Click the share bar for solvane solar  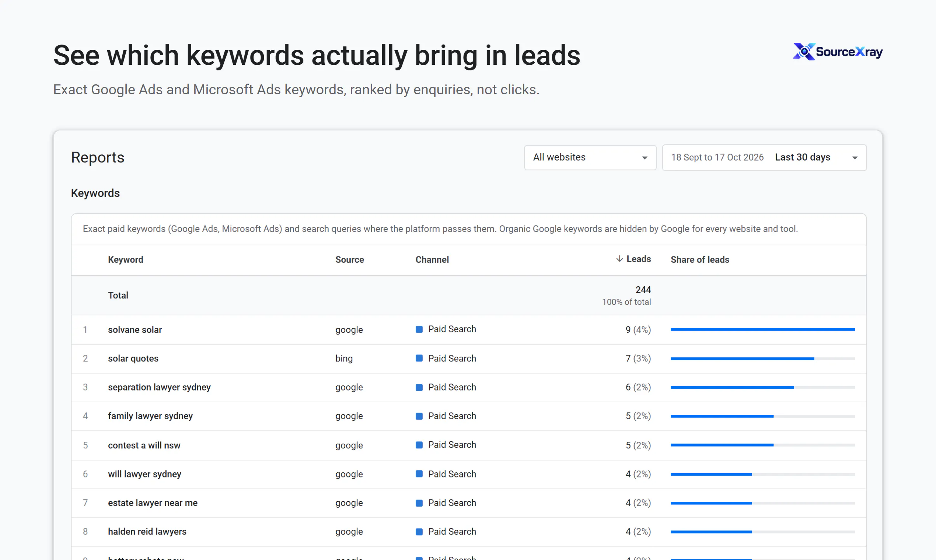pyautogui.click(x=762, y=329)
